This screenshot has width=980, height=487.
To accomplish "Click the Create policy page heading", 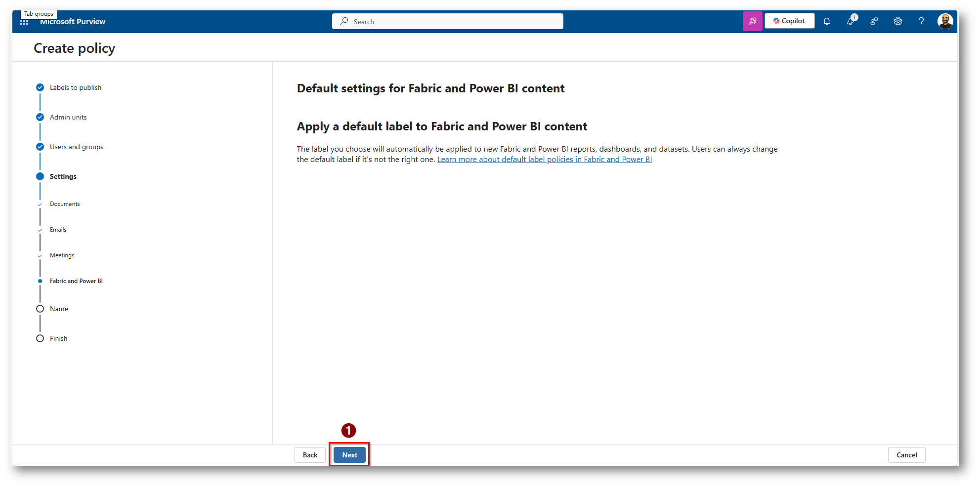I will [x=75, y=48].
